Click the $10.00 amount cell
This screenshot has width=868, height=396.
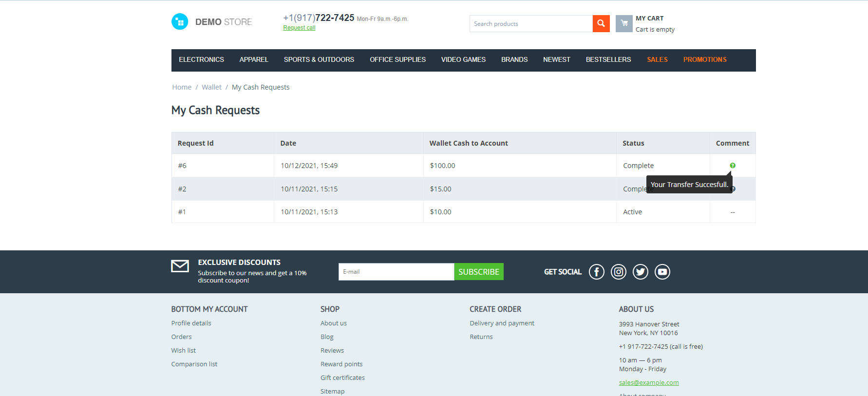coord(520,212)
